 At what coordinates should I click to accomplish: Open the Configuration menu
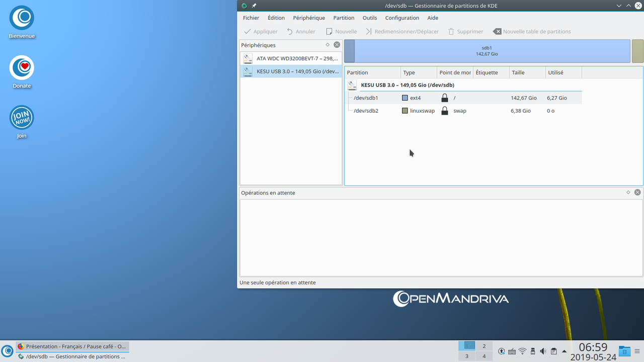coord(402,18)
